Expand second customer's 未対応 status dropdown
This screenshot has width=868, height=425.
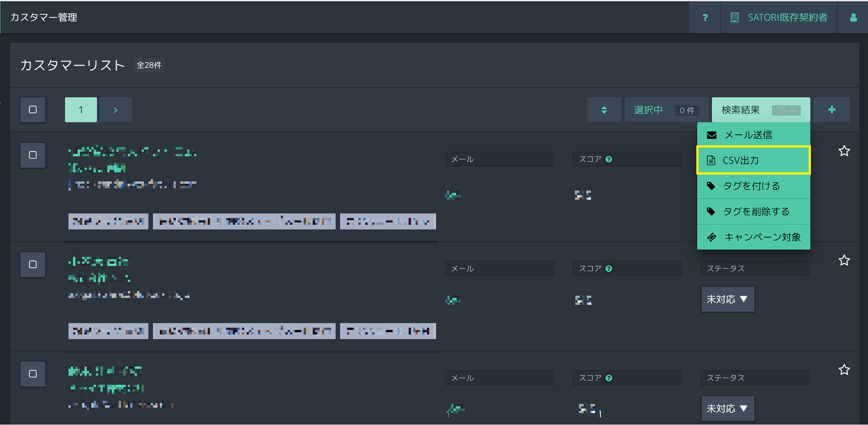tap(727, 299)
